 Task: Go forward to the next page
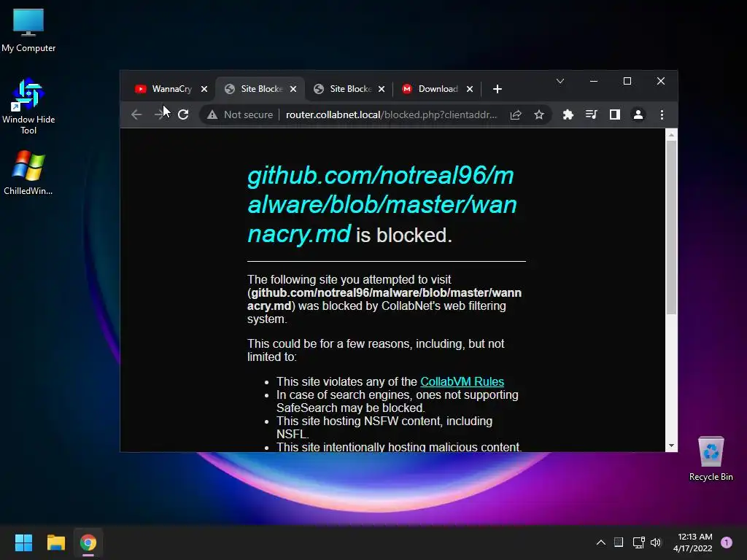pyautogui.click(x=160, y=114)
